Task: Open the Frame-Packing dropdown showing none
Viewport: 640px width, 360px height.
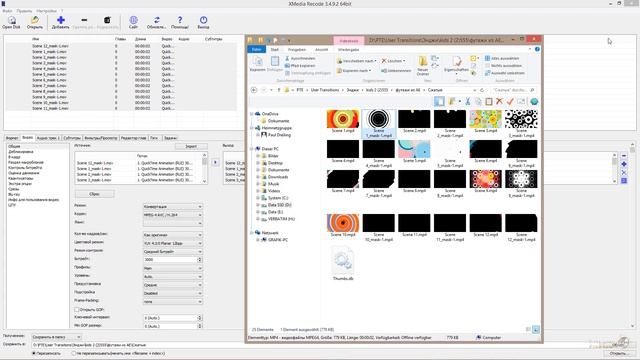Action: tap(172, 302)
